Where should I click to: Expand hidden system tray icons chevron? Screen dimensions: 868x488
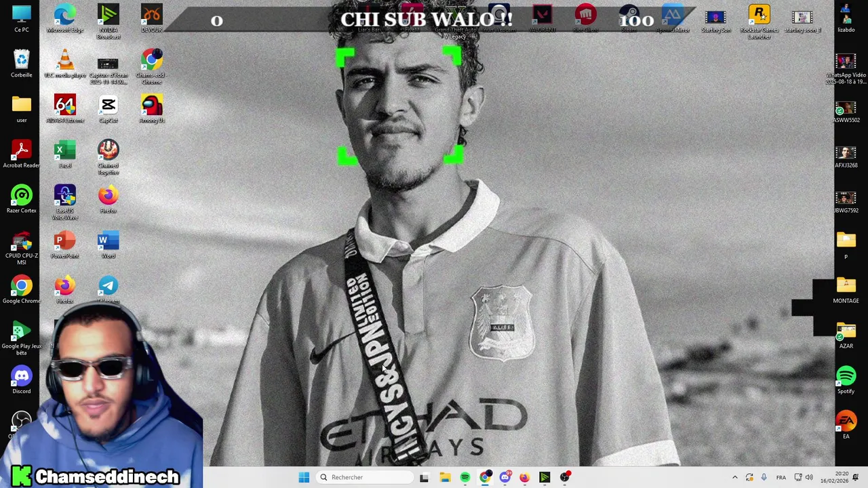(x=734, y=477)
